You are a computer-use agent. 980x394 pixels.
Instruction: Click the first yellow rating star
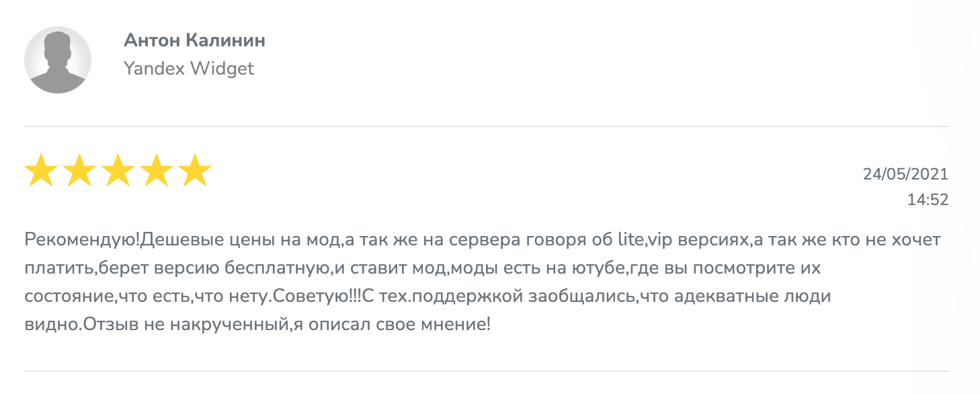tap(41, 171)
